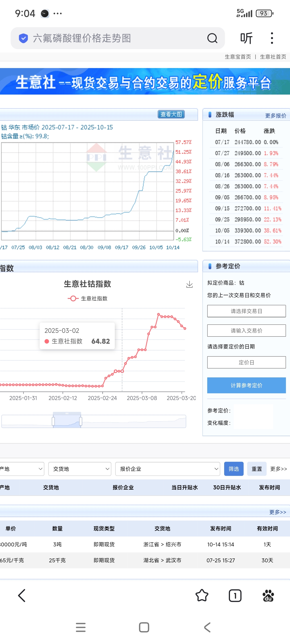Viewport: 290px width, 644px height.
Task: Click 当日升贴水 column header
Action: point(185,487)
